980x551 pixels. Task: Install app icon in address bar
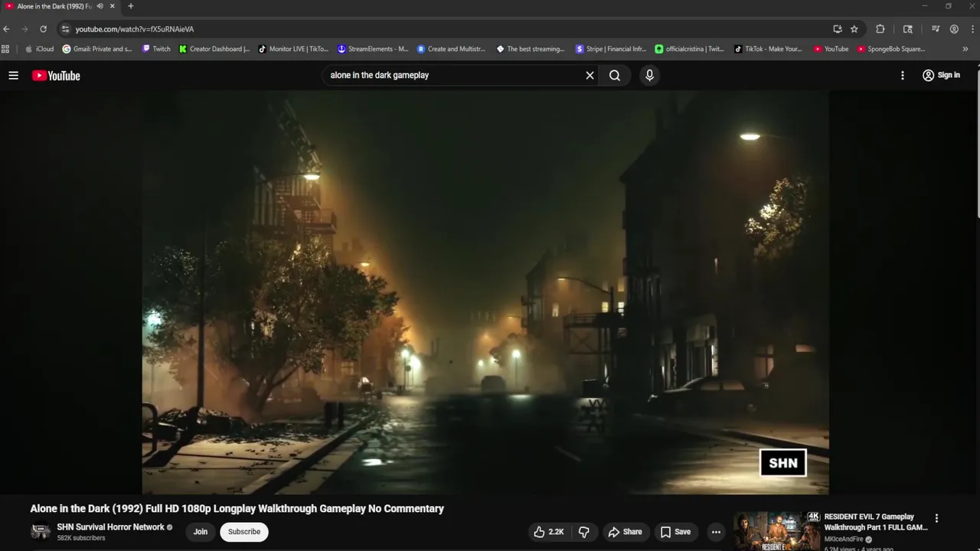(x=838, y=29)
